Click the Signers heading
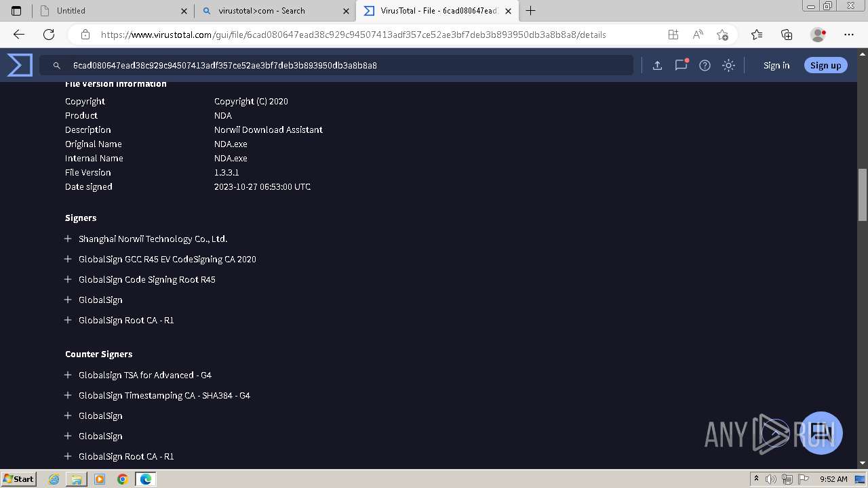The height and width of the screenshot is (488, 868). (x=81, y=218)
